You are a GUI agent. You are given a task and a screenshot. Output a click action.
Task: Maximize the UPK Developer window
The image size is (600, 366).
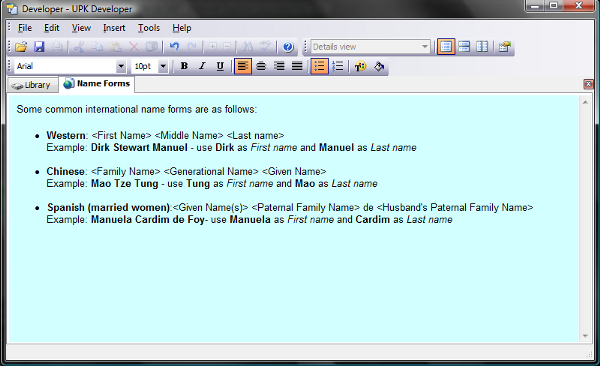coord(553,5)
